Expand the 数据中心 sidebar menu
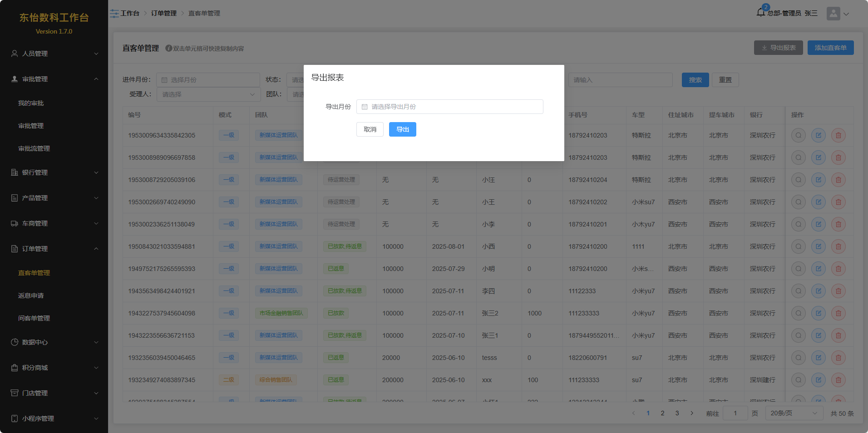 pos(54,342)
